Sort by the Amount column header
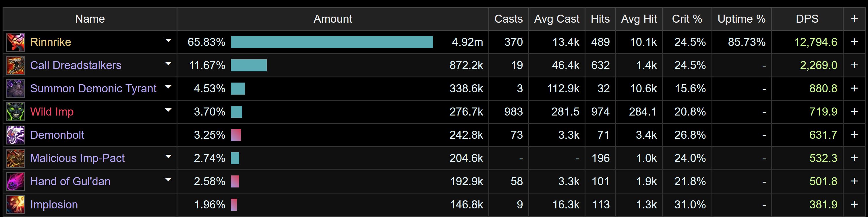Screen dimensions: 868x217 pyautogui.click(x=332, y=19)
